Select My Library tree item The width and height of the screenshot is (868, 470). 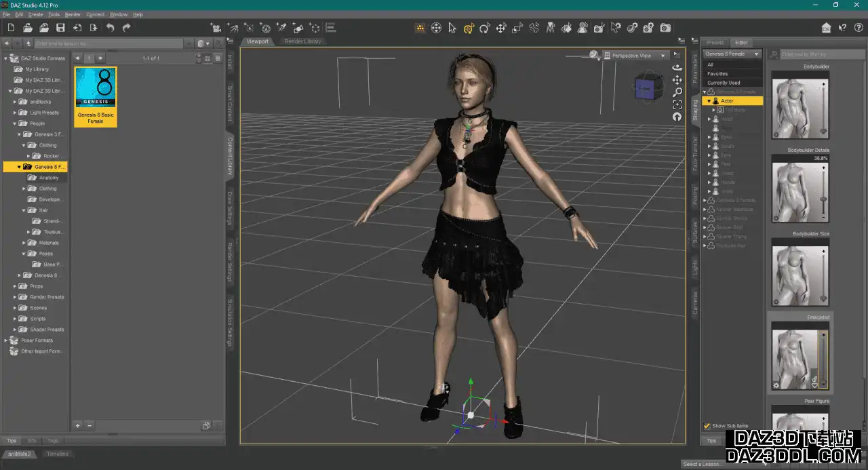tap(37, 69)
